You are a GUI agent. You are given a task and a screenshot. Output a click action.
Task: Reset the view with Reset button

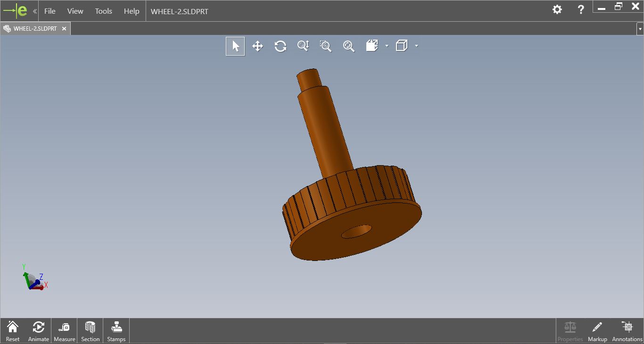(13, 331)
